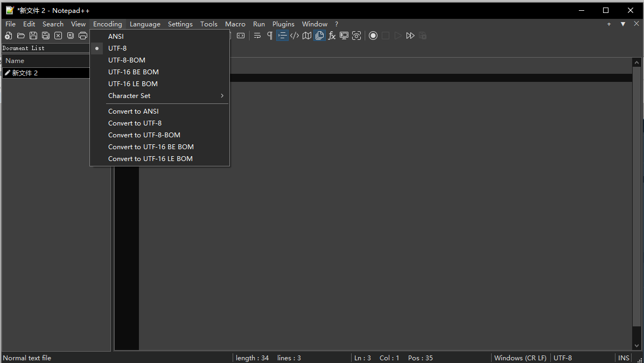Click 'Ln : 3' in status bar
The image size is (644, 363).
tap(363, 358)
